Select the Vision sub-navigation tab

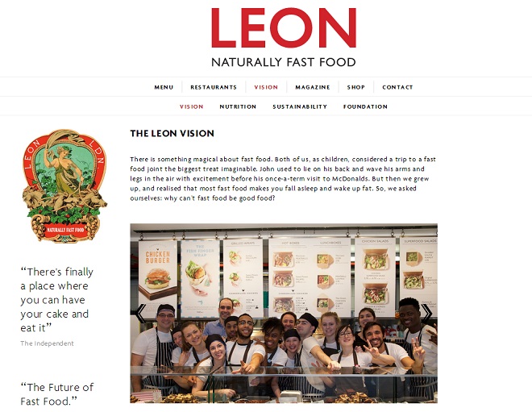[192, 106]
